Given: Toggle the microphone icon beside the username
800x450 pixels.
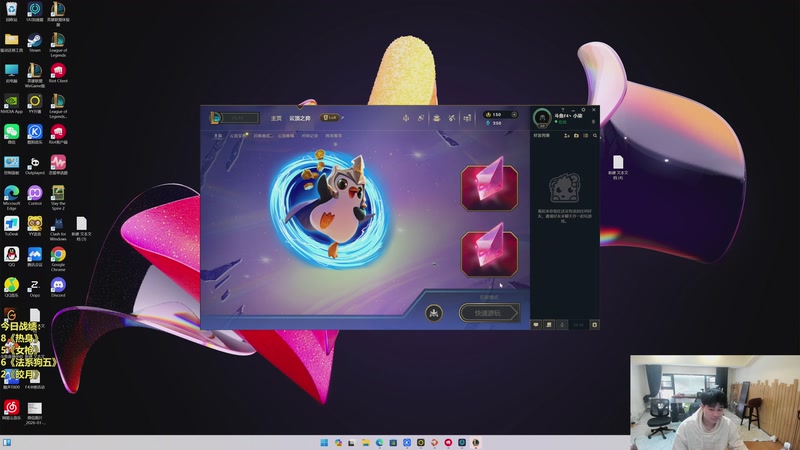Looking at the screenshot, I should point(593,122).
